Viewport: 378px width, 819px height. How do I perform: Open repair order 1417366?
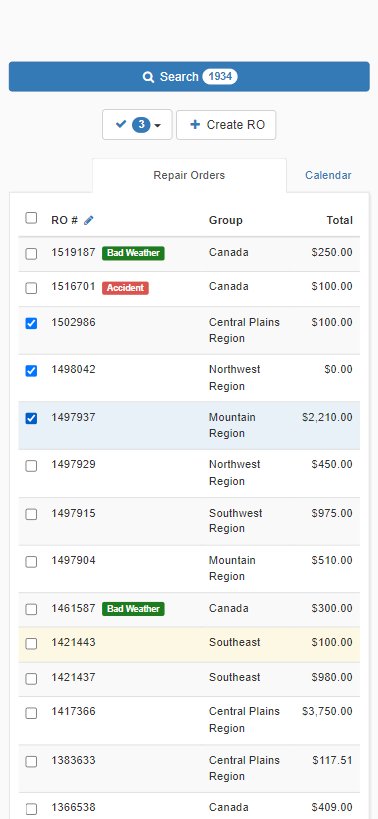pyautogui.click(x=73, y=711)
